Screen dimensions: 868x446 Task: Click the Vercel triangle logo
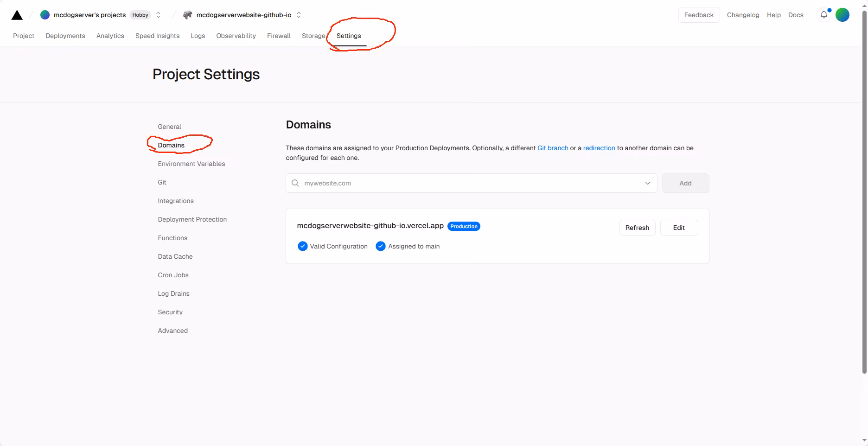17,15
